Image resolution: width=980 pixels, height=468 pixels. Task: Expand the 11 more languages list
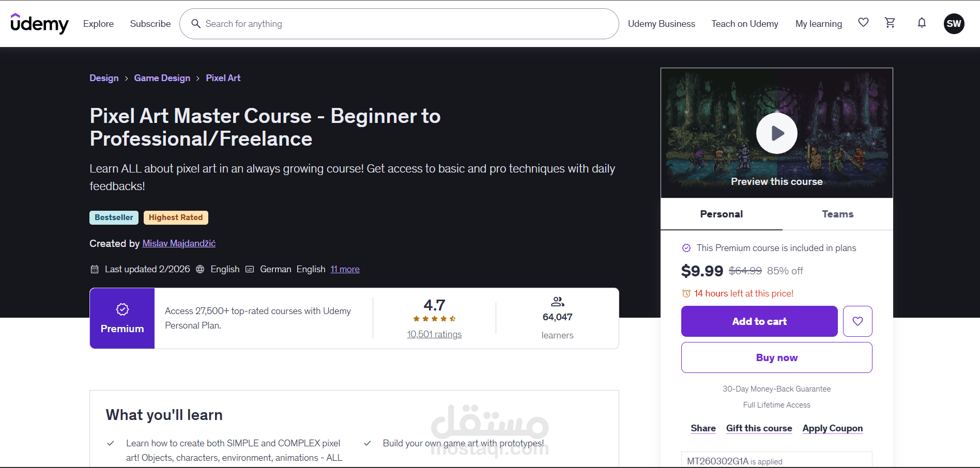click(x=345, y=269)
